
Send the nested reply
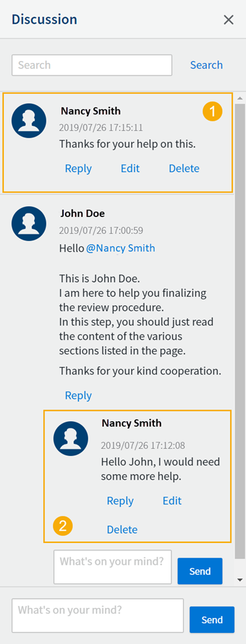(200, 571)
